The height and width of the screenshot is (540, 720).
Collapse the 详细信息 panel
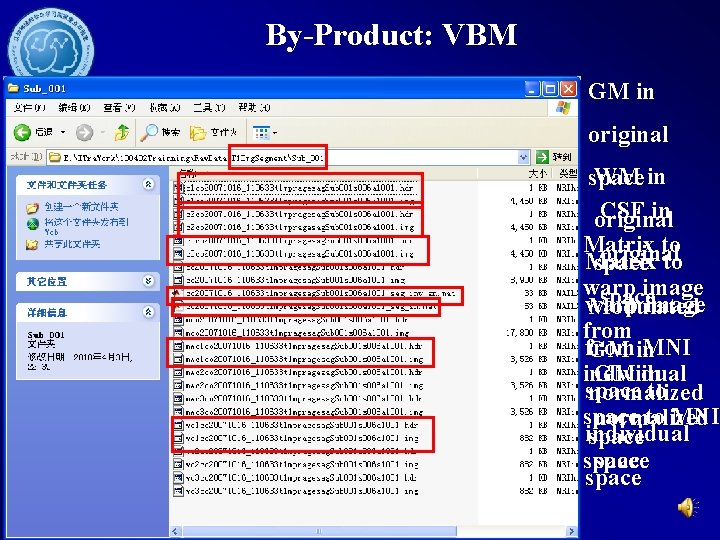[x=148, y=312]
